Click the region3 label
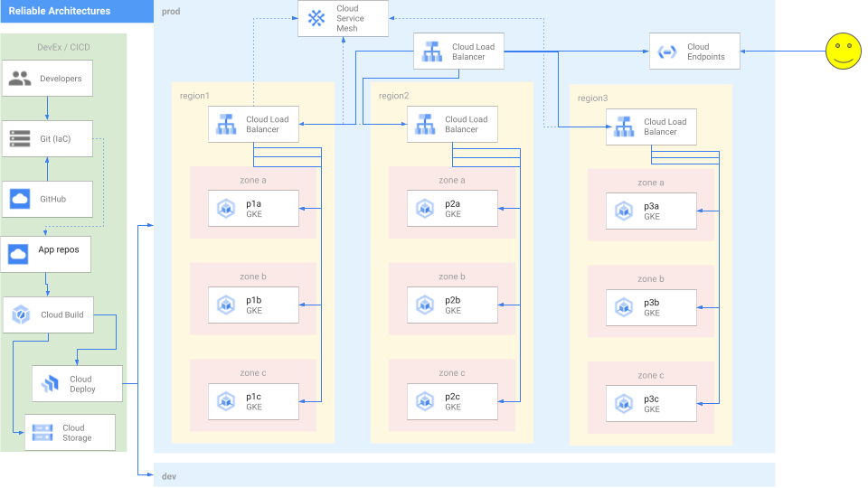 (592, 98)
